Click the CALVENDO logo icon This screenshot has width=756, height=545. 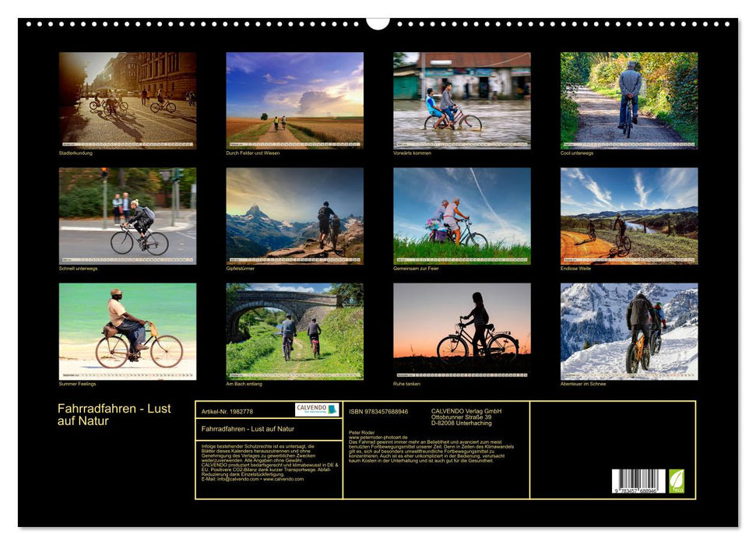(x=317, y=410)
